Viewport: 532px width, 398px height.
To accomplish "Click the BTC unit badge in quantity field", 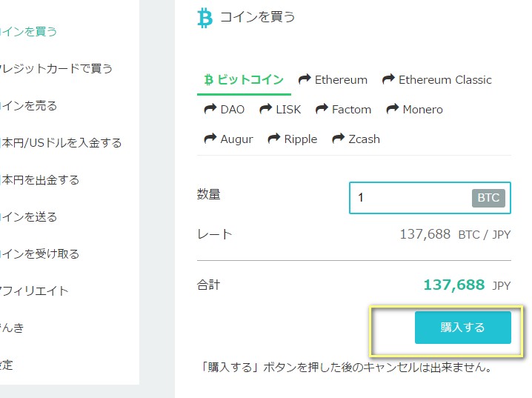I will [488, 198].
